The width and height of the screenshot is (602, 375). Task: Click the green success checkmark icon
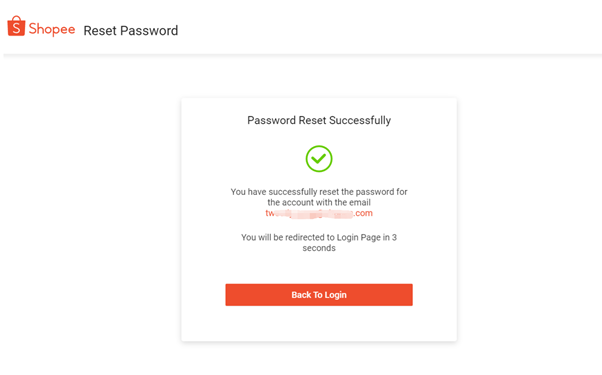click(x=319, y=159)
